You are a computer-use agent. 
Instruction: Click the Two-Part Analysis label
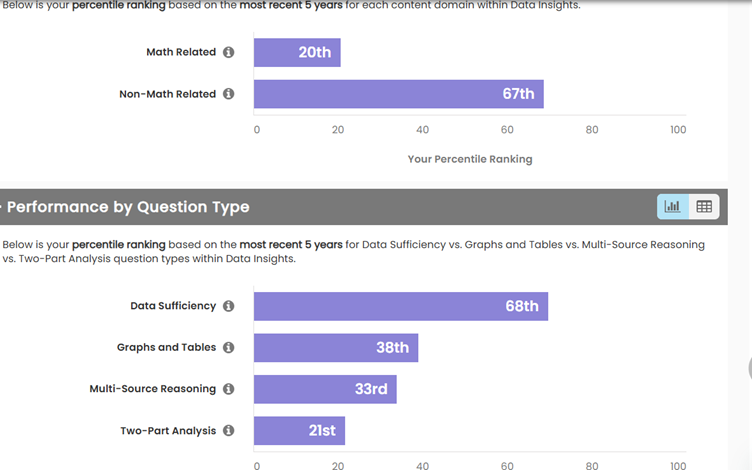(x=168, y=431)
